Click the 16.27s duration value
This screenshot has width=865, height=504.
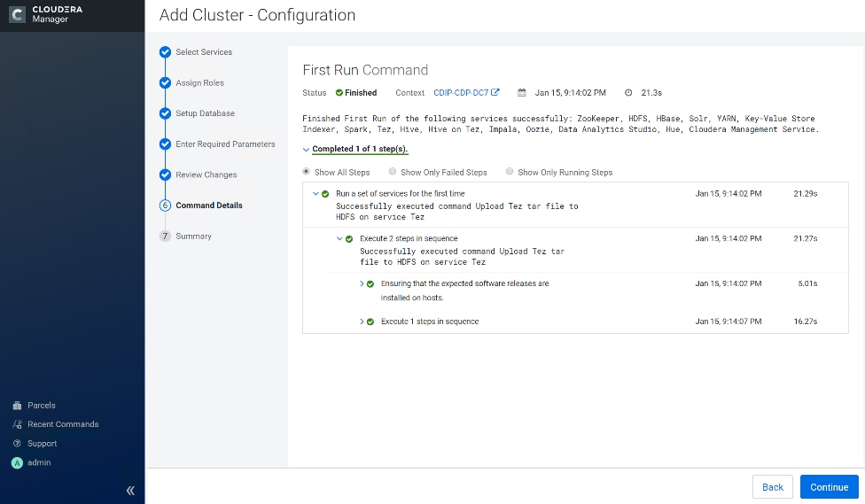coord(806,322)
